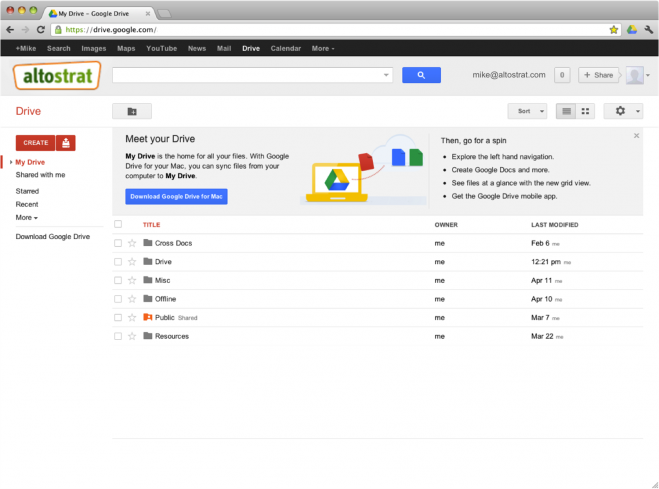This screenshot has width=659, height=489.
Task: Open Mail in the Google bar
Action: pyautogui.click(x=224, y=49)
